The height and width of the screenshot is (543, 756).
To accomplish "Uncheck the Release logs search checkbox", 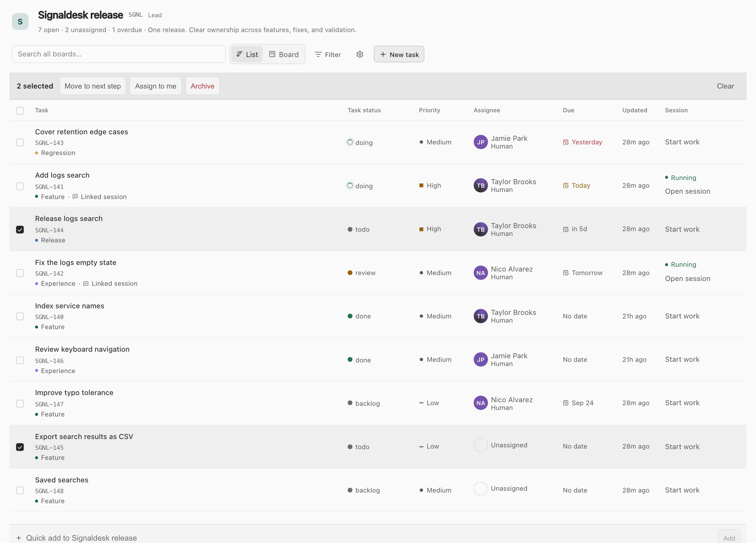I will (20, 230).
